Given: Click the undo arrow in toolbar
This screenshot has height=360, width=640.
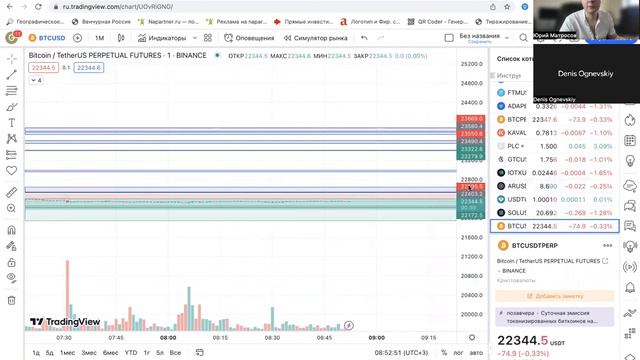Looking at the screenshot, I should click(x=364, y=38).
